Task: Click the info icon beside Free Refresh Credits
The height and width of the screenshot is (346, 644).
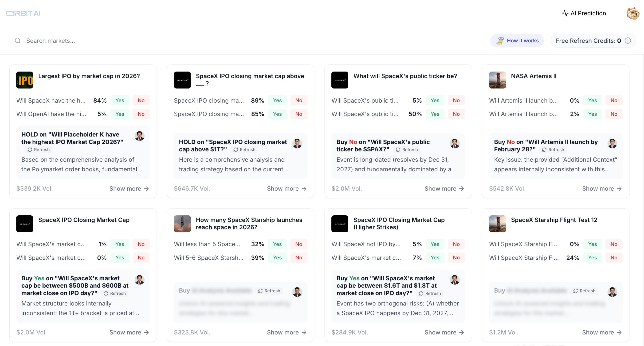Action: click(x=628, y=40)
